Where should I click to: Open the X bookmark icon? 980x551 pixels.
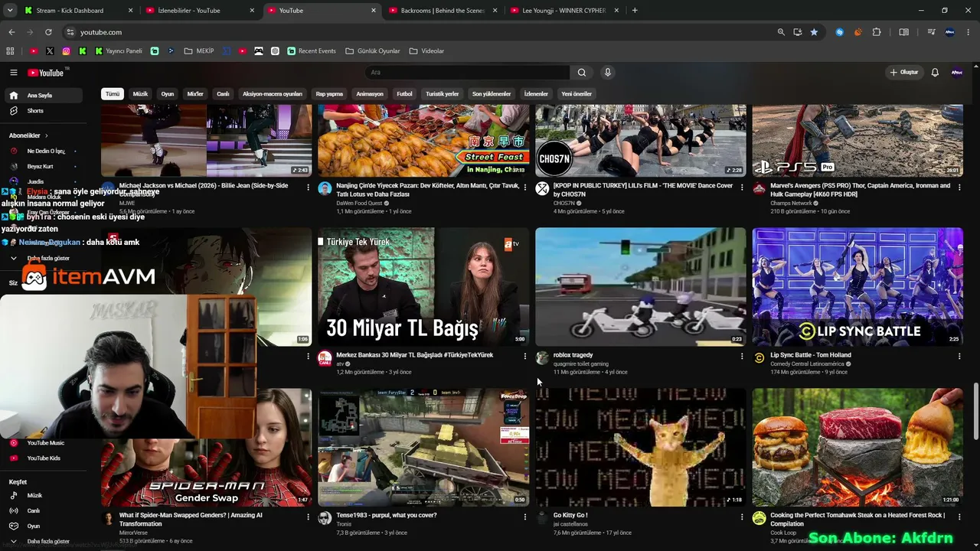pos(50,51)
